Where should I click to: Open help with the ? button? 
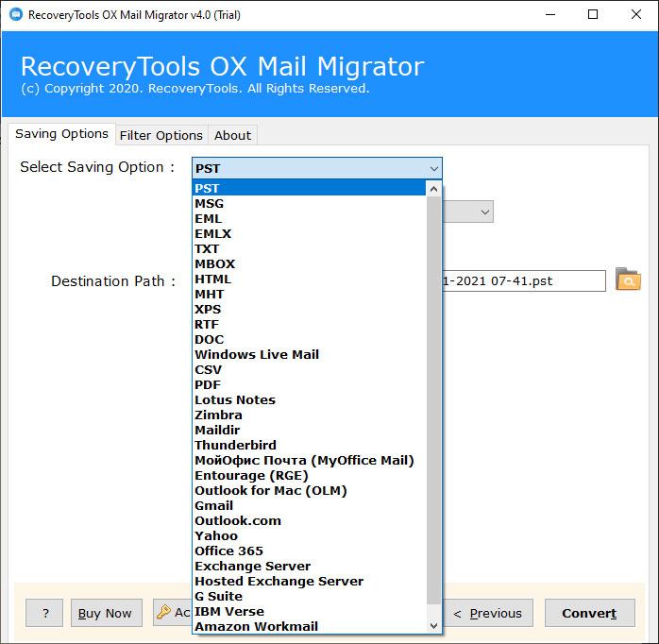(x=44, y=613)
